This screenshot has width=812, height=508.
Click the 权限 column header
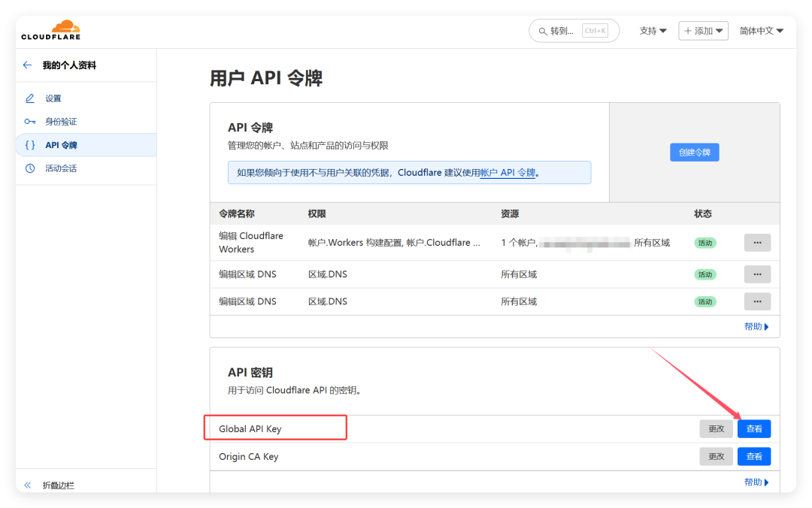(317, 213)
